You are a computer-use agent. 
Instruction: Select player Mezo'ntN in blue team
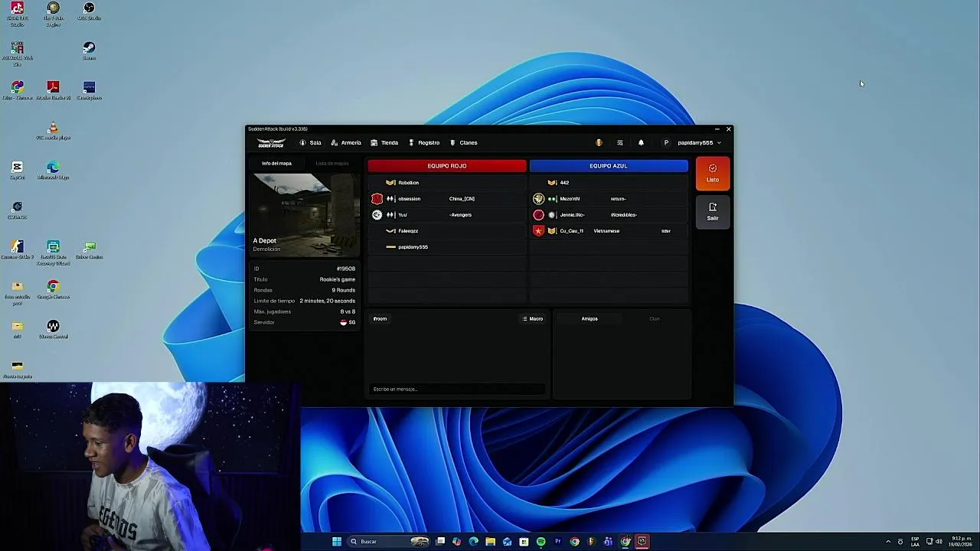609,199
